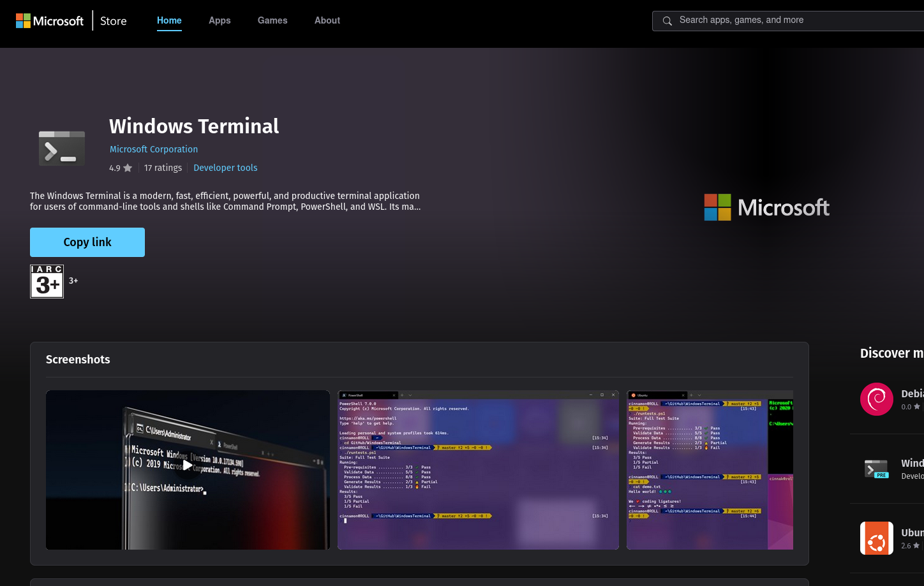
Task: View the 17 ratings link
Action: tap(163, 168)
